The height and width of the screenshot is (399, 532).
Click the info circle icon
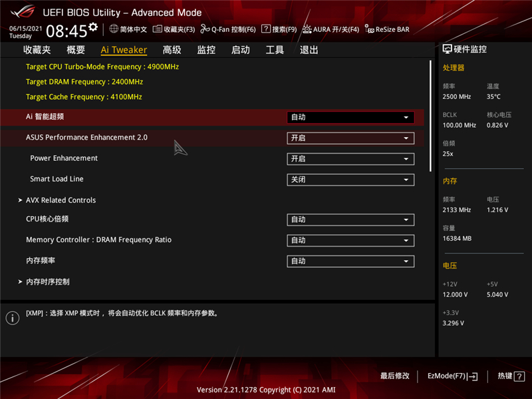(x=13, y=318)
